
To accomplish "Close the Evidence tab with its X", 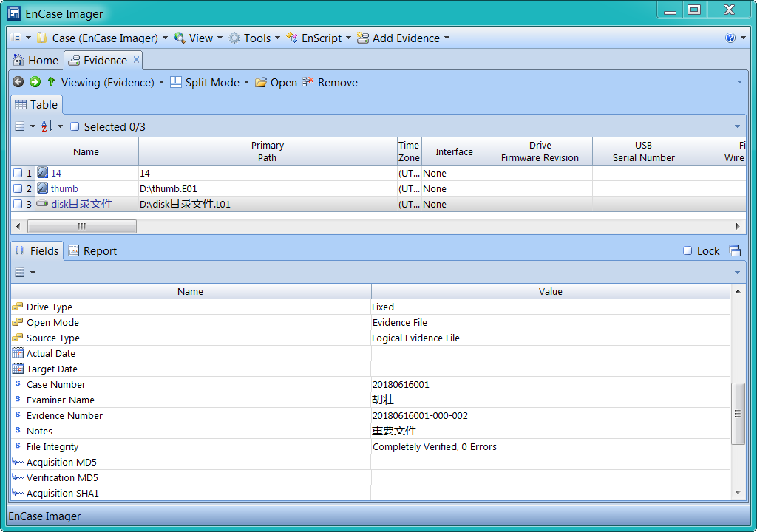I will coord(136,59).
